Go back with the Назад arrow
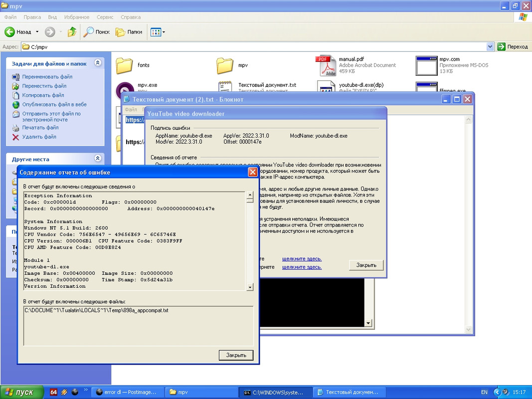 (x=17, y=32)
